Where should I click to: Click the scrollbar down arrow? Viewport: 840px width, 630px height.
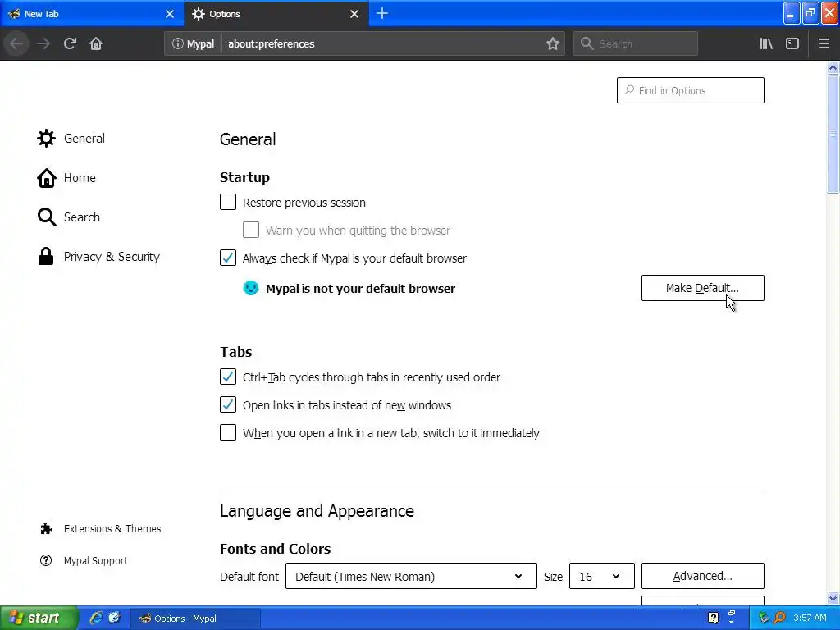(833, 598)
